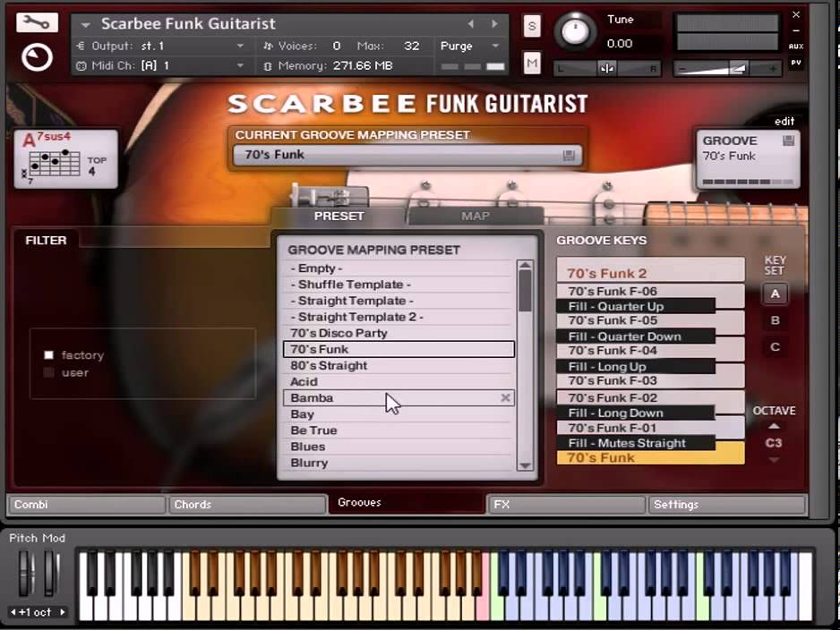Select key set C
The image size is (840, 630).
(775, 347)
